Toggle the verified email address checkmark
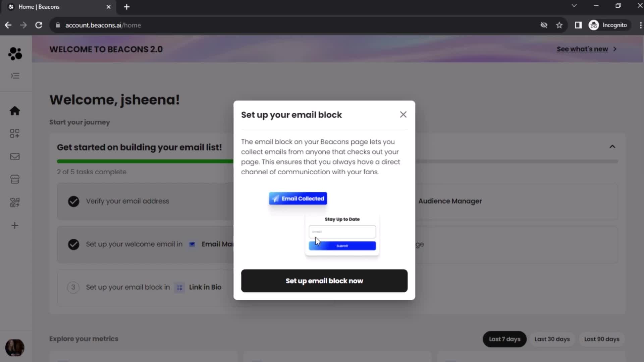 pos(73,201)
